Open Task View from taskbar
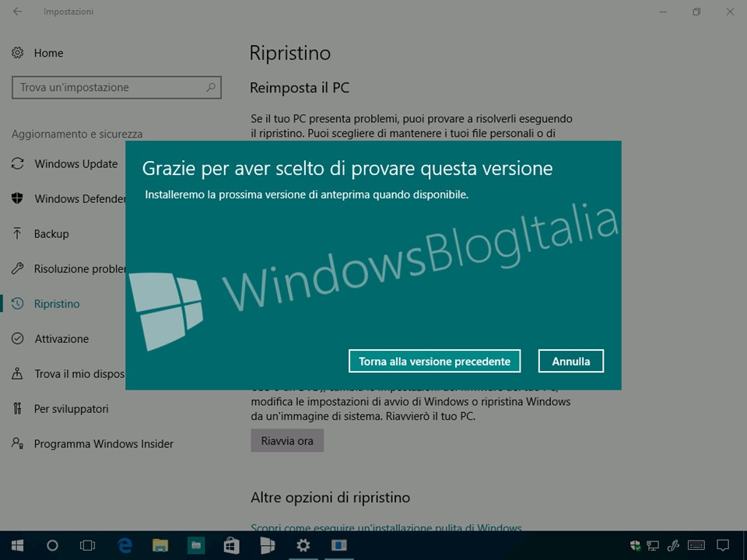Image resolution: width=747 pixels, height=560 pixels. click(88, 545)
